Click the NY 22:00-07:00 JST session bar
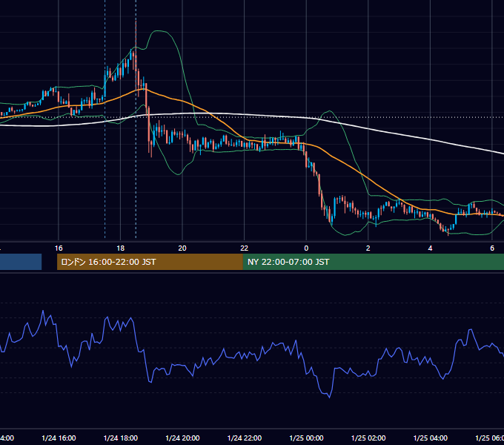The width and height of the screenshot is (504, 445). tap(373, 262)
